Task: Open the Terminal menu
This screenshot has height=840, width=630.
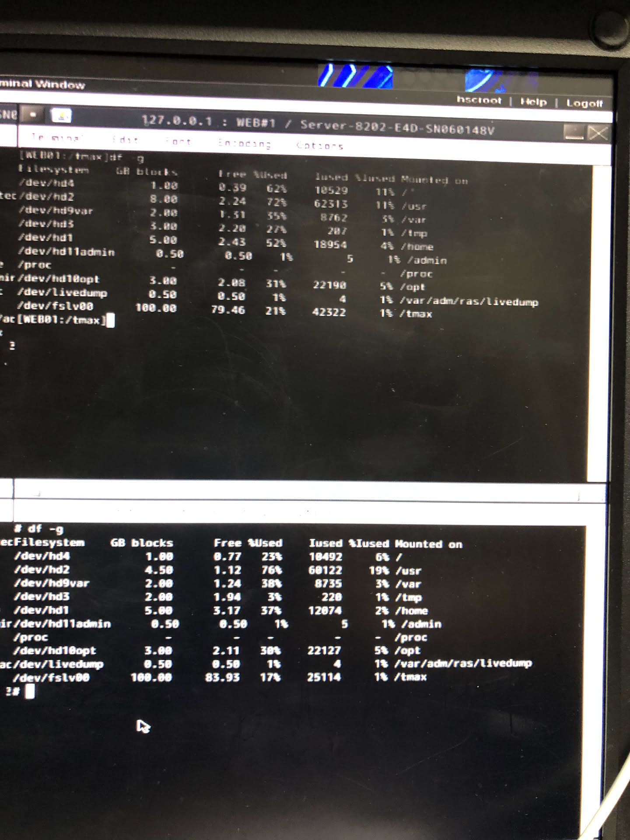Action: (x=57, y=138)
